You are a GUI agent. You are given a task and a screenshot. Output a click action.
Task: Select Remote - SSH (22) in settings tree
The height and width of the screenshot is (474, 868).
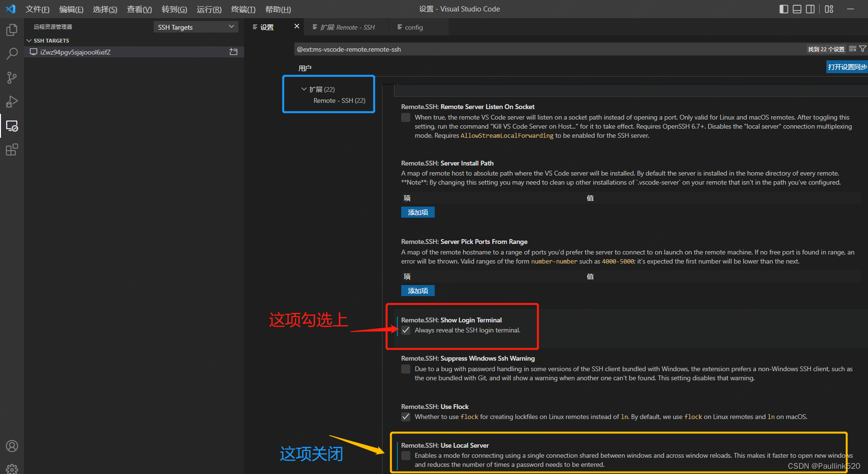tap(339, 100)
